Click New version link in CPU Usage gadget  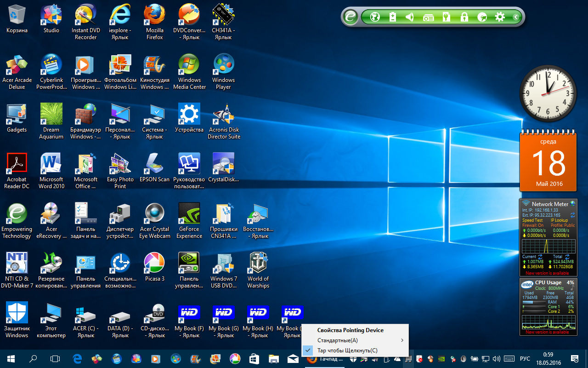click(x=548, y=332)
